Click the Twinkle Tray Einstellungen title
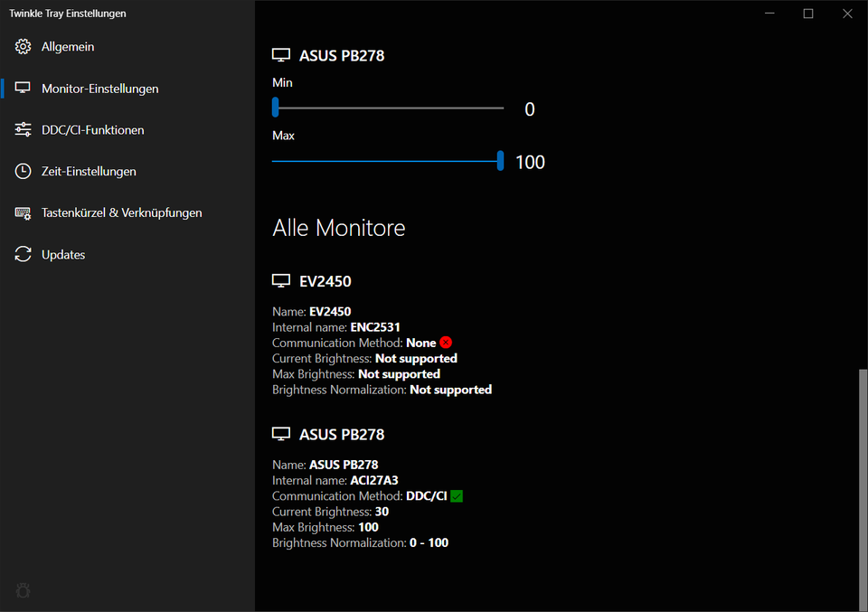The height and width of the screenshot is (612, 868). click(x=68, y=14)
